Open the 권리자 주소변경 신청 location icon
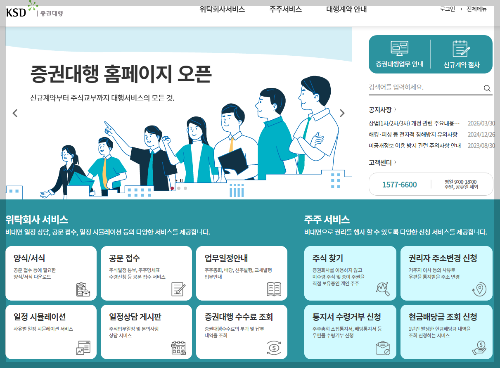 [479, 289]
